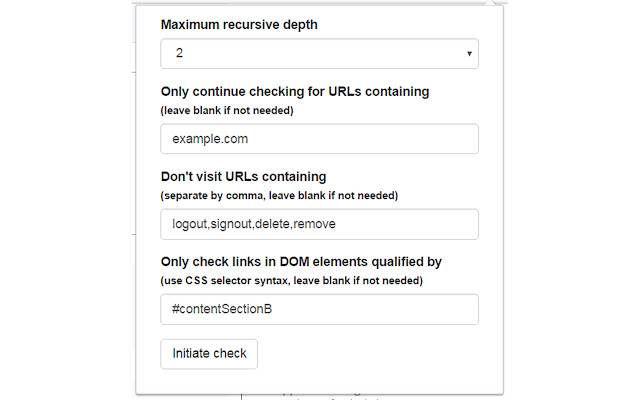
Task: Click the first 'leave blank if not needed' hint
Action: coord(227,110)
